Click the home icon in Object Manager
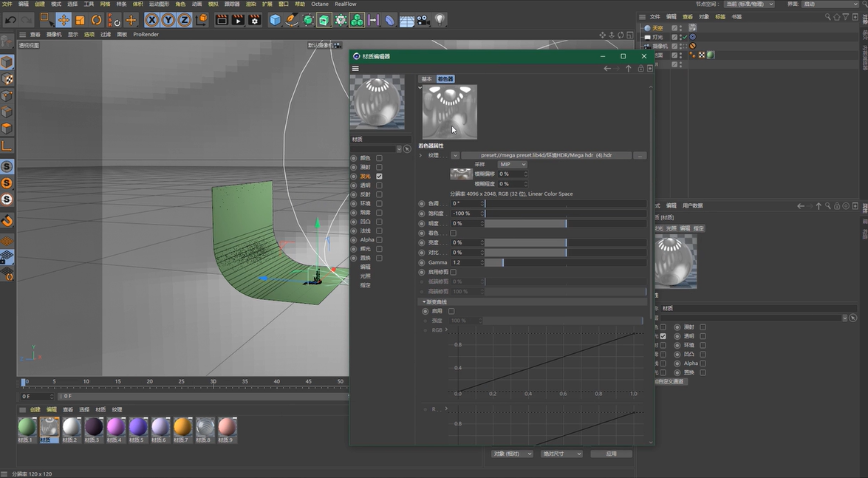This screenshot has width=868, height=478. click(x=836, y=16)
